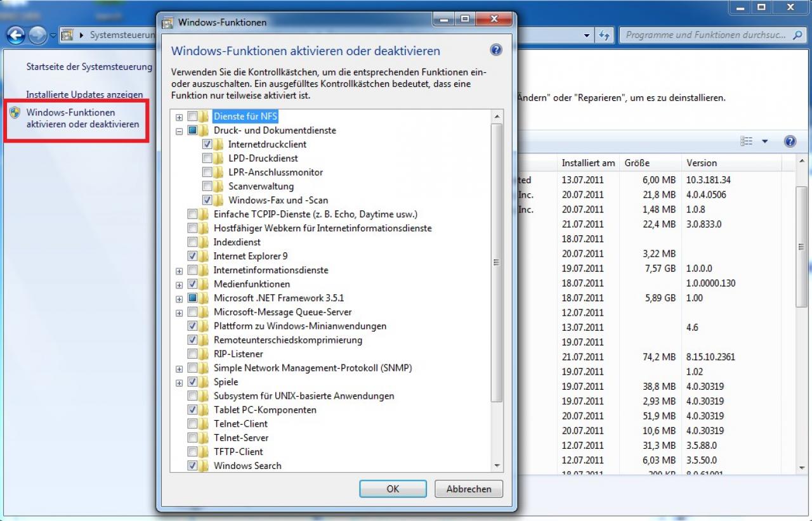
Task: Click features list scrollbar thumb
Action: (x=497, y=262)
